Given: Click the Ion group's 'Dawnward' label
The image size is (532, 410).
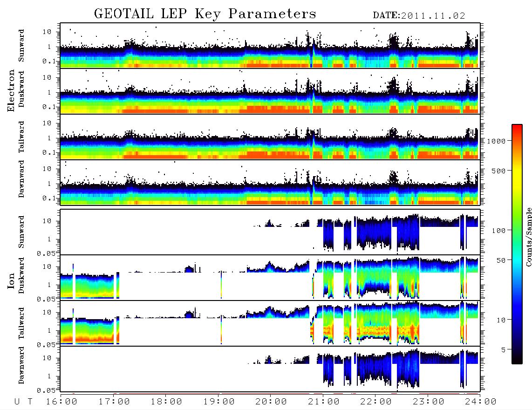Looking at the screenshot, I should click(21, 365).
